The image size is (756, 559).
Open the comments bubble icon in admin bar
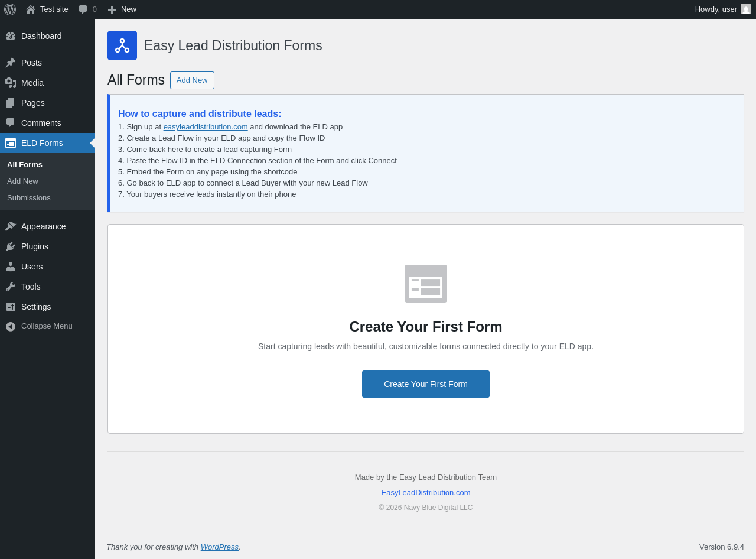(x=83, y=9)
